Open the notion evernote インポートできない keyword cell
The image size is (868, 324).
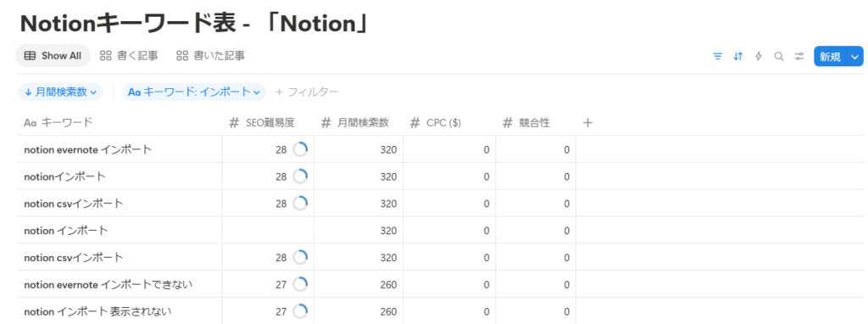click(x=120, y=285)
